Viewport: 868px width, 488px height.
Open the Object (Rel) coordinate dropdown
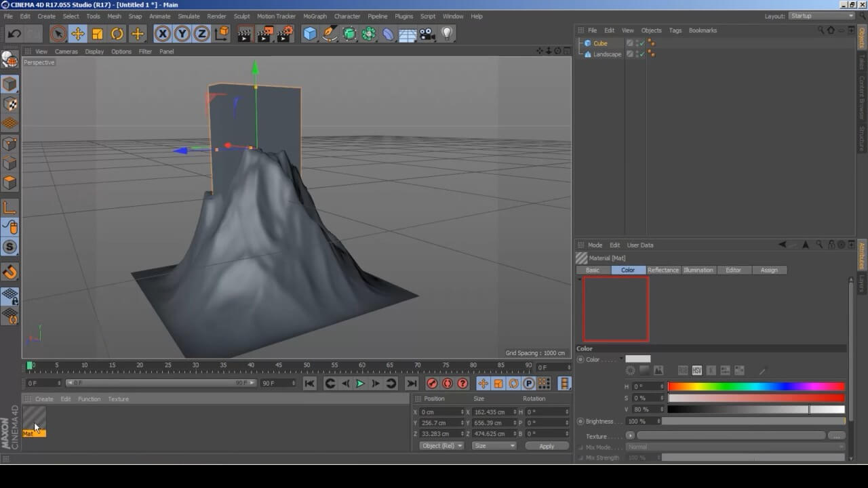pyautogui.click(x=441, y=446)
